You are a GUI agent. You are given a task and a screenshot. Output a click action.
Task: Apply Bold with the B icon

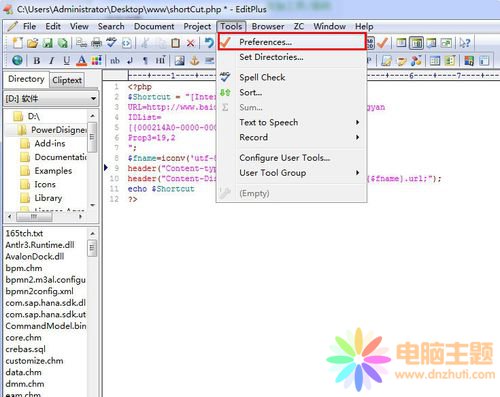[37, 60]
